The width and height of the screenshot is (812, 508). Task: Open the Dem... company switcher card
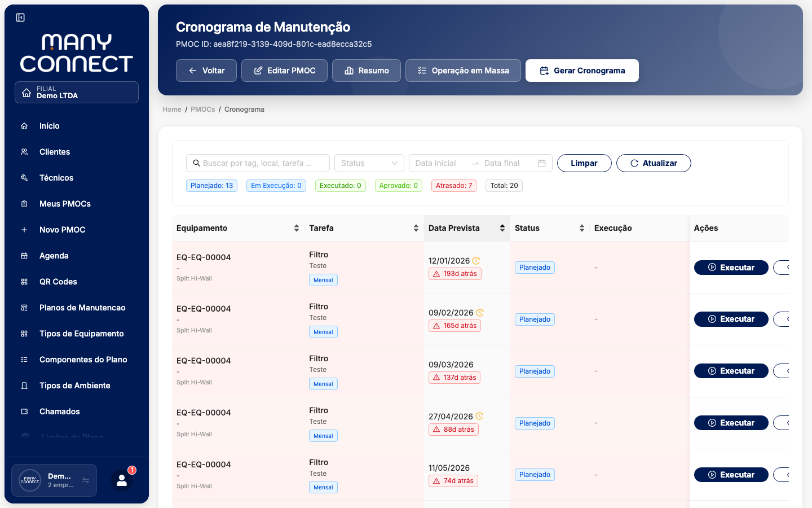(54, 480)
